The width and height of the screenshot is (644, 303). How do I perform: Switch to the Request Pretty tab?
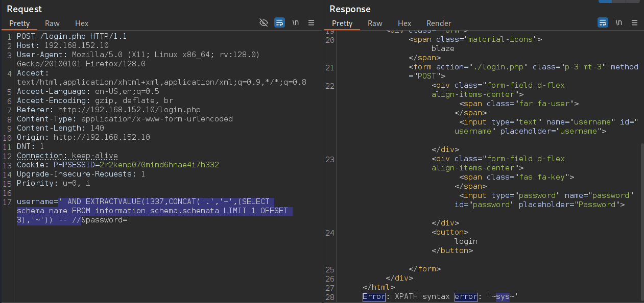pyautogui.click(x=19, y=23)
